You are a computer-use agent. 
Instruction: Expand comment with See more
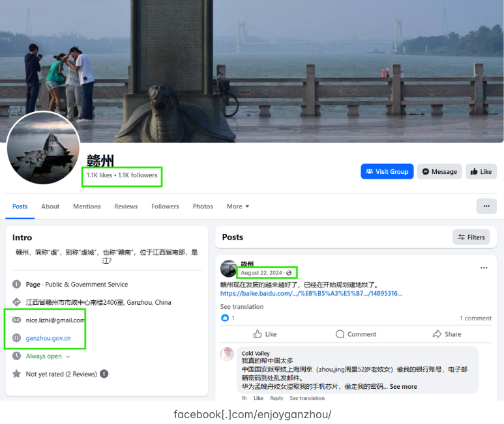coord(403,386)
